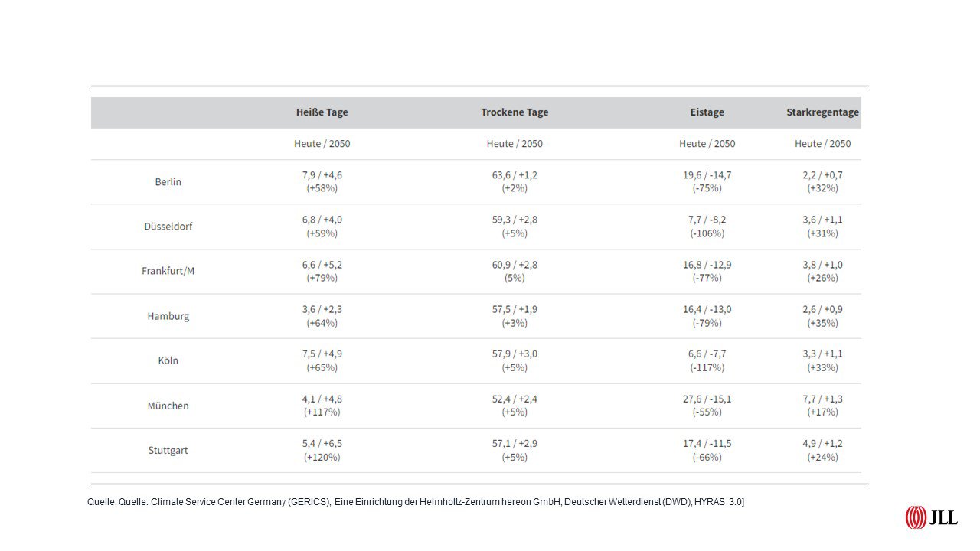Click Stuttgart heavy rain value 4,9 / +1,2
This screenshot has width=980, height=551.
point(823,443)
